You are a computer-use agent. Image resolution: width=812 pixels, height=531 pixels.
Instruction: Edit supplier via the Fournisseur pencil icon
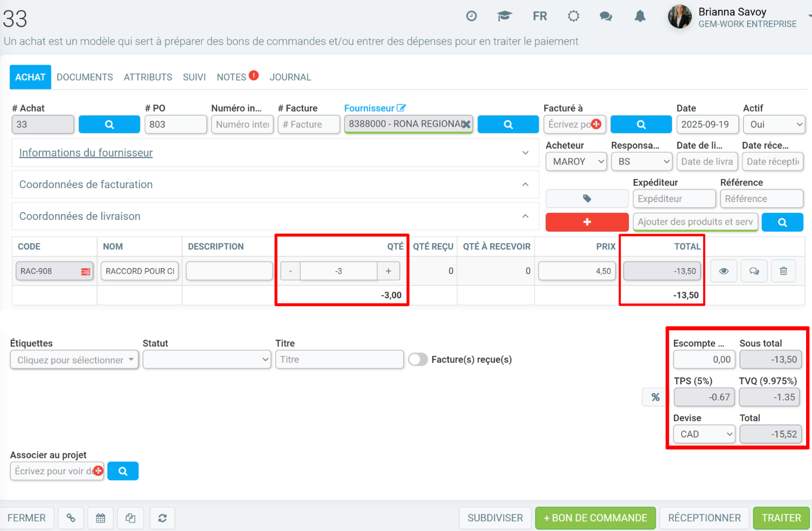[401, 108]
